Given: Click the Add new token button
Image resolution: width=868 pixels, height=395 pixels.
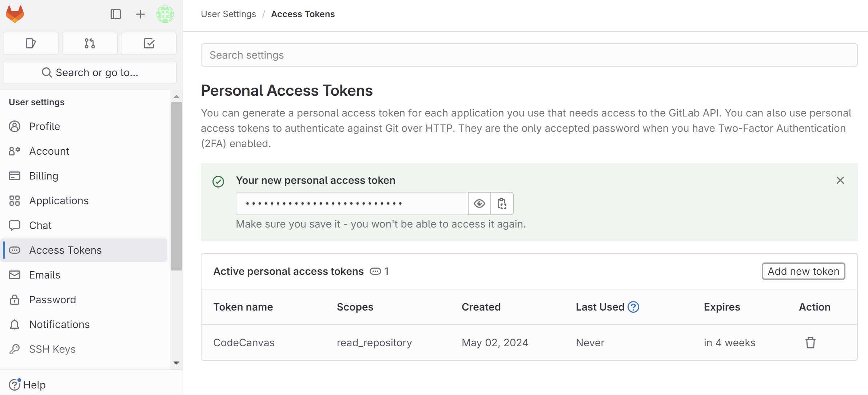Looking at the screenshot, I should 803,271.
